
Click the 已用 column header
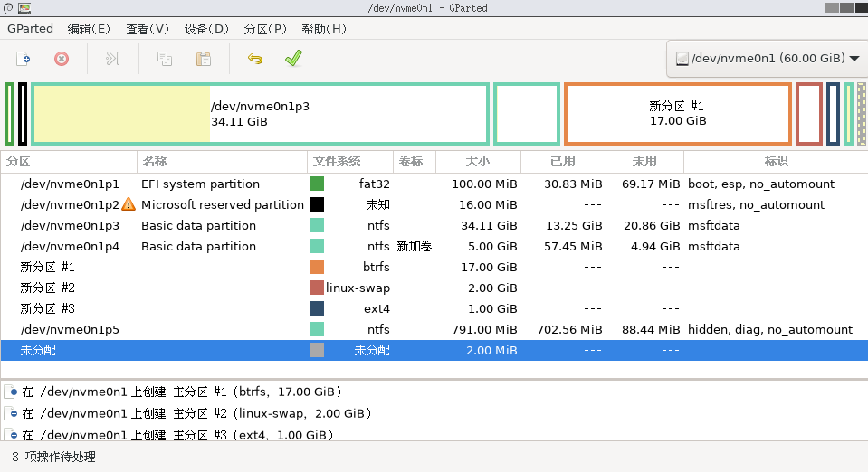coord(563,162)
